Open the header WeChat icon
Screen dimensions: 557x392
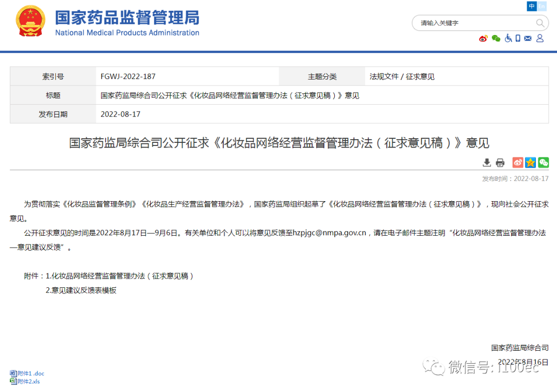496,38
